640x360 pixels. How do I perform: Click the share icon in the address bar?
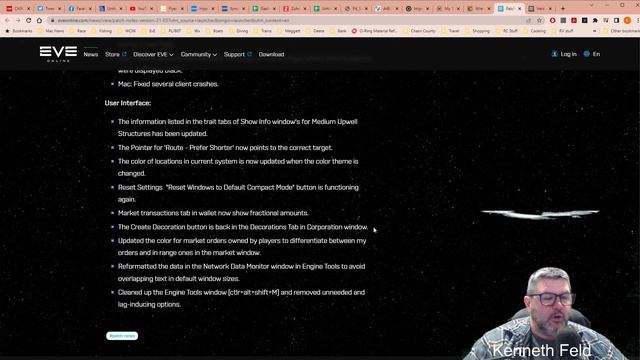pos(529,20)
